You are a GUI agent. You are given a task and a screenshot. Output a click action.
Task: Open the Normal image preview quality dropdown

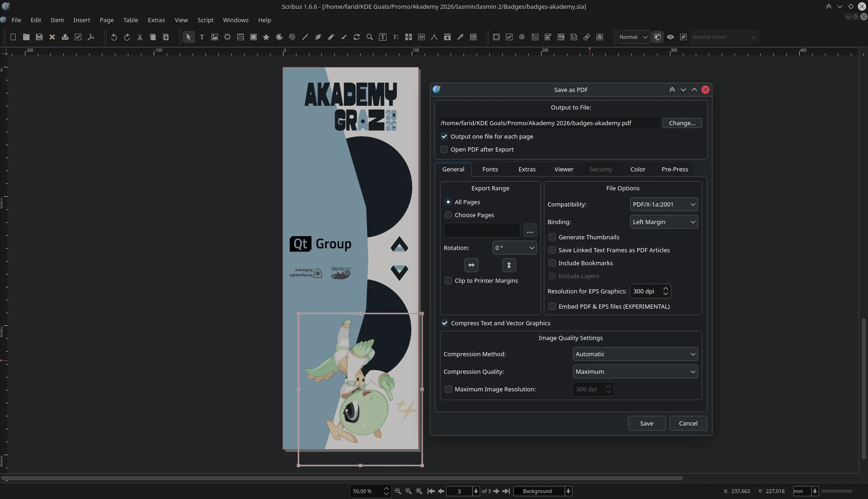[633, 37]
